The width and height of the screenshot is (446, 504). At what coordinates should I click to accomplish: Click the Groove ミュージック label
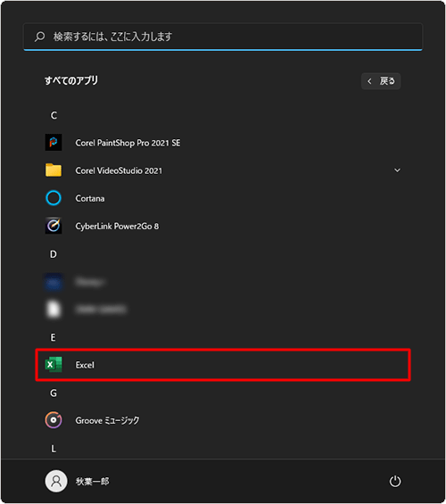click(107, 420)
